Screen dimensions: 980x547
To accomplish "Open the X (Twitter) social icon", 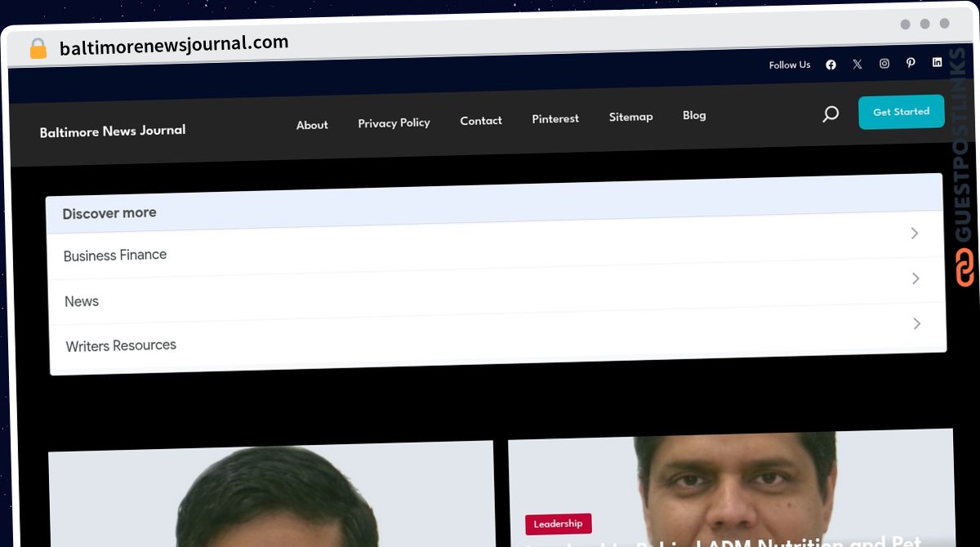I will 857,64.
